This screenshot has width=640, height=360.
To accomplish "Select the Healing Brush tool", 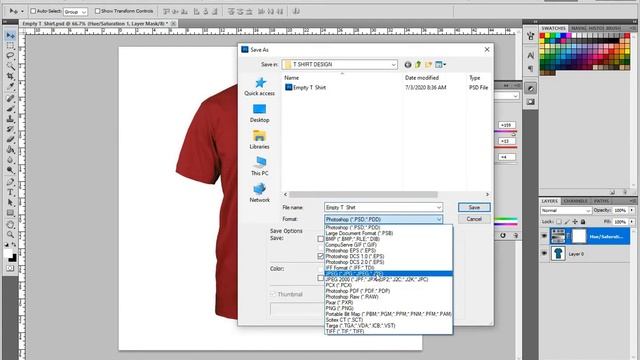I will click(10, 98).
